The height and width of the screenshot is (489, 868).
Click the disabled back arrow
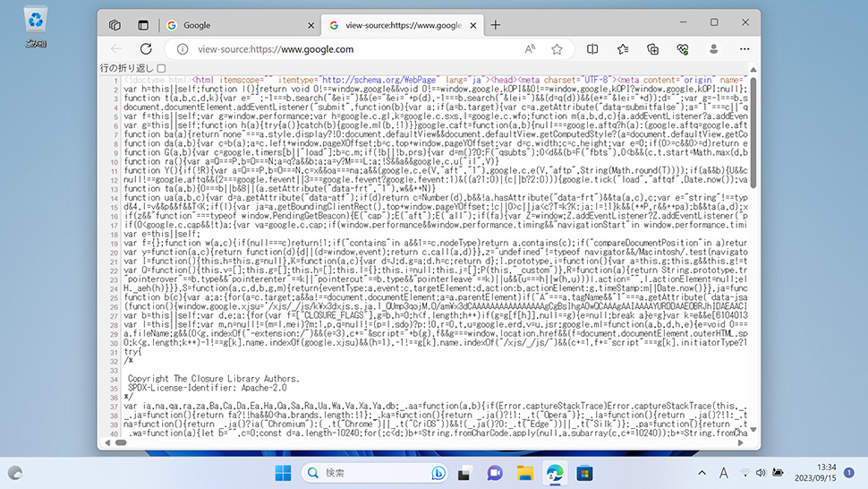pyautogui.click(x=116, y=48)
